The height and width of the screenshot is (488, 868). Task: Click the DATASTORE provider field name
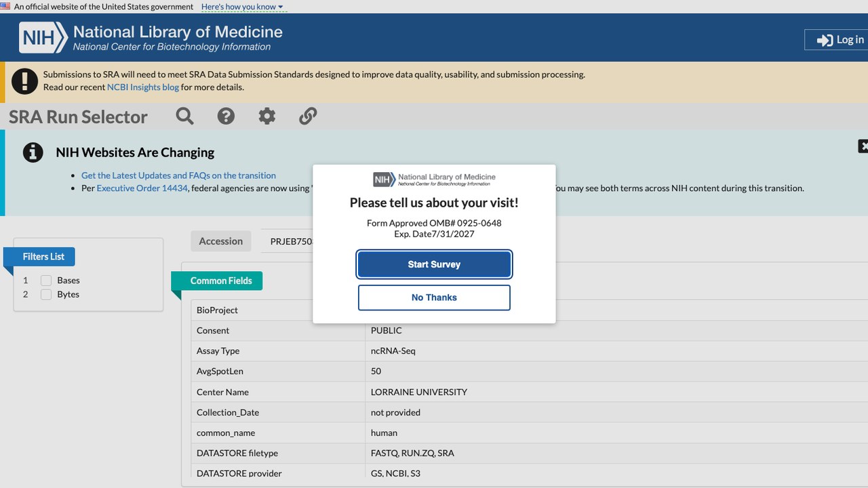[239, 473]
